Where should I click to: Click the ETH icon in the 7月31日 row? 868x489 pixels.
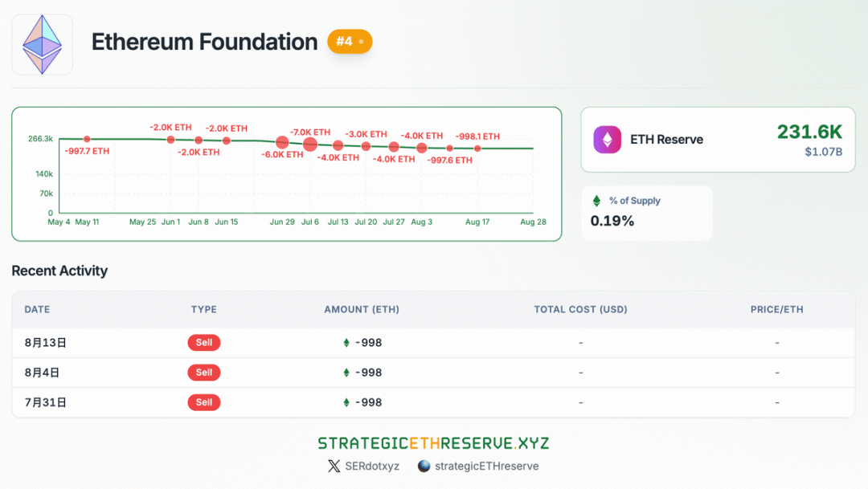346,402
